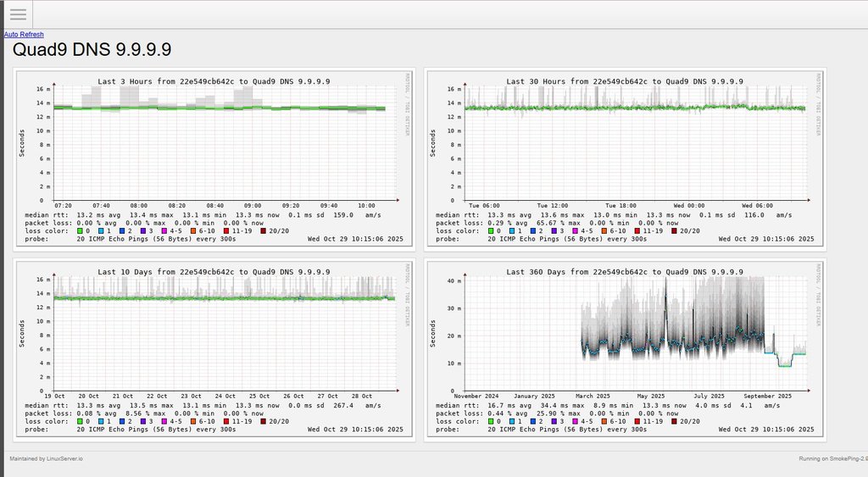The image size is (868, 477).
Task: Click orange 6-10 swatch in 10 Days legend
Action: pyautogui.click(x=194, y=421)
